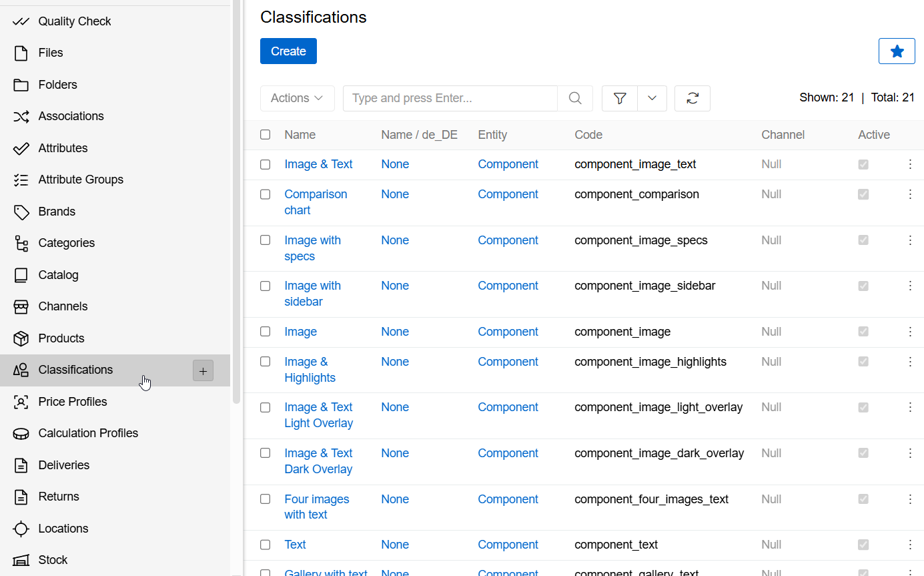Image resolution: width=924 pixels, height=576 pixels.
Task: Select all rows via header checkbox
Action: pos(265,134)
